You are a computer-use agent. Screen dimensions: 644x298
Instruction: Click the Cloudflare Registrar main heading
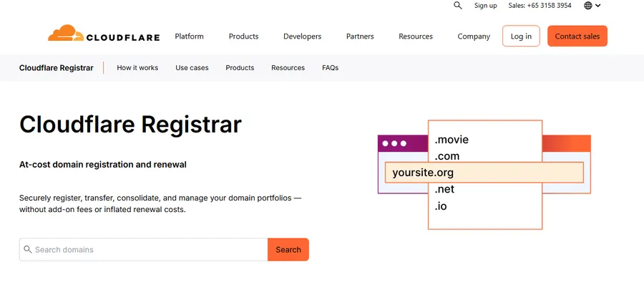tap(131, 124)
